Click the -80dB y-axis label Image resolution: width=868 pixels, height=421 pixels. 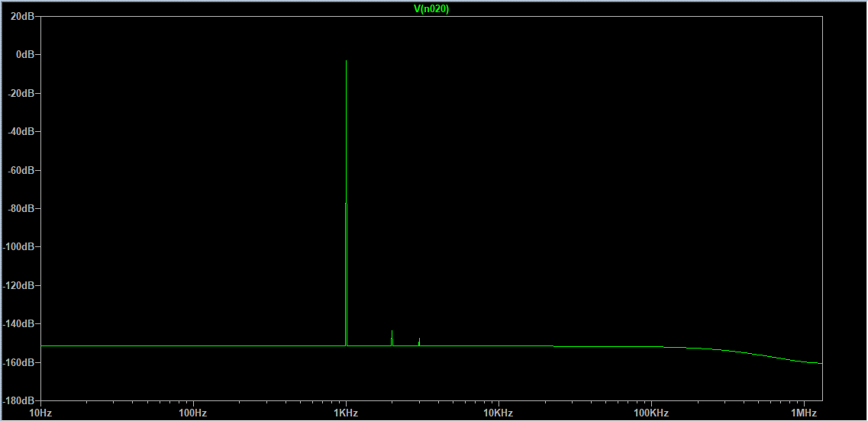(x=22, y=208)
